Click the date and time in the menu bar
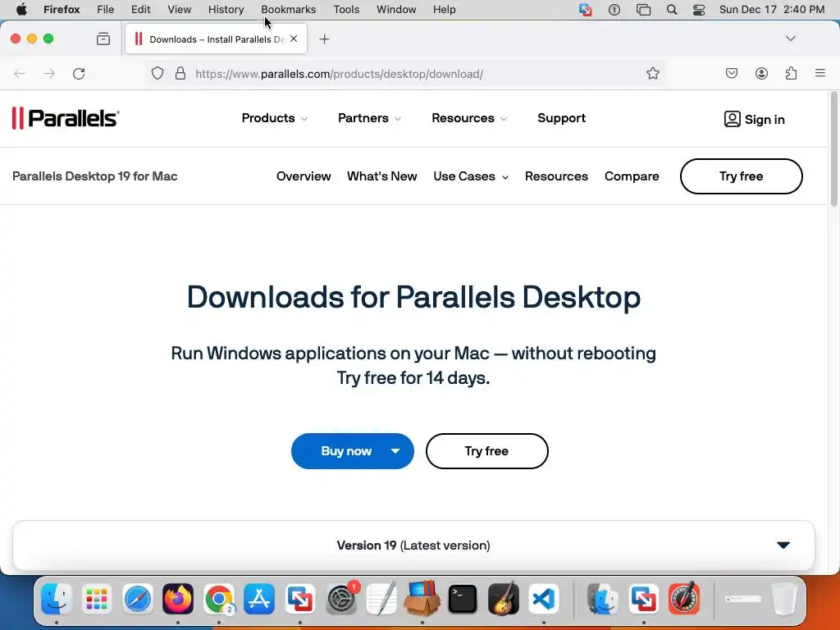The image size is (840, 630). coord(772,10)
